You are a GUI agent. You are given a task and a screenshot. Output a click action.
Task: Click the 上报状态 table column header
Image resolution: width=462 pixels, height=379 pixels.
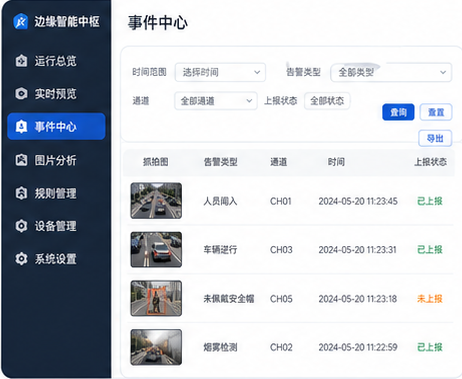tap(430, 162)
